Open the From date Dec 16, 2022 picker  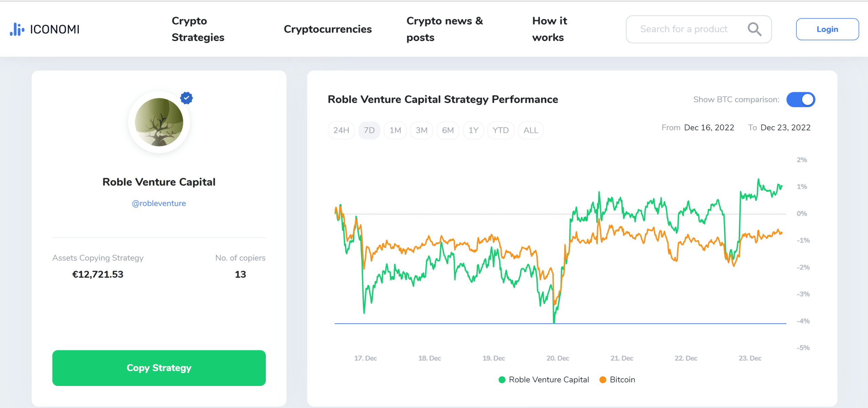(x=709, y=128)
